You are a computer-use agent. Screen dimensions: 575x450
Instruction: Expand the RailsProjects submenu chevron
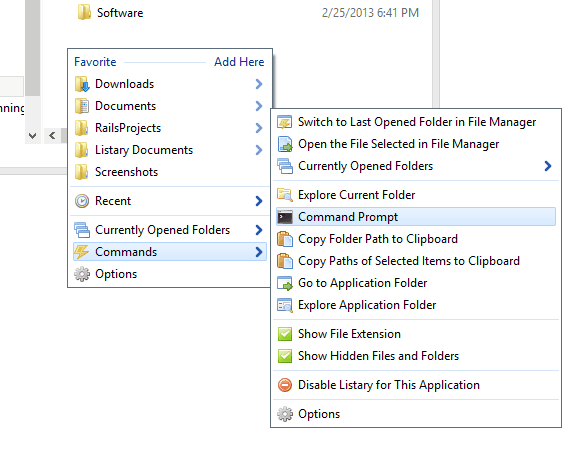259,128
